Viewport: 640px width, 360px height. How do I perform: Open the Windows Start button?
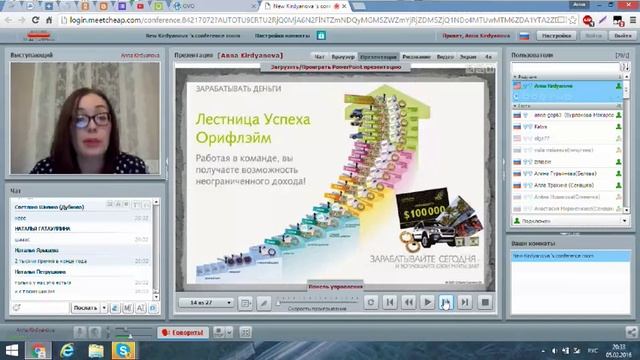11,351
